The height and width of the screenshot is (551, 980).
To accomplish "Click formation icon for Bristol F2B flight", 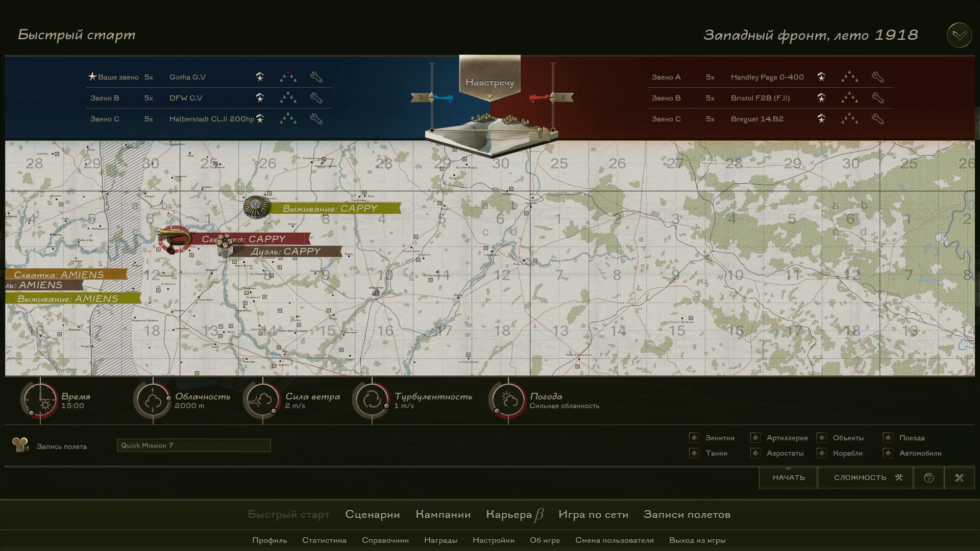I will click(x=849, y=98).
